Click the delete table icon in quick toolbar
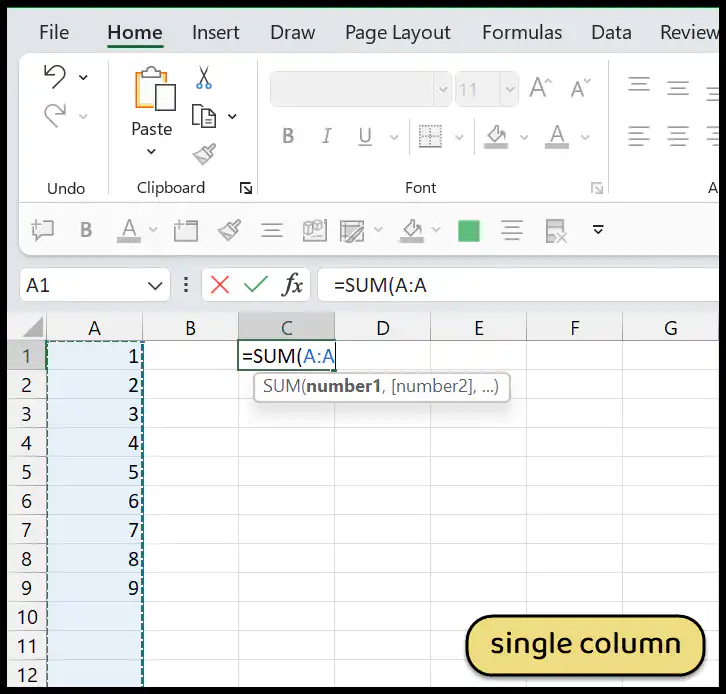726x694 pixels. tap(556, 231)
